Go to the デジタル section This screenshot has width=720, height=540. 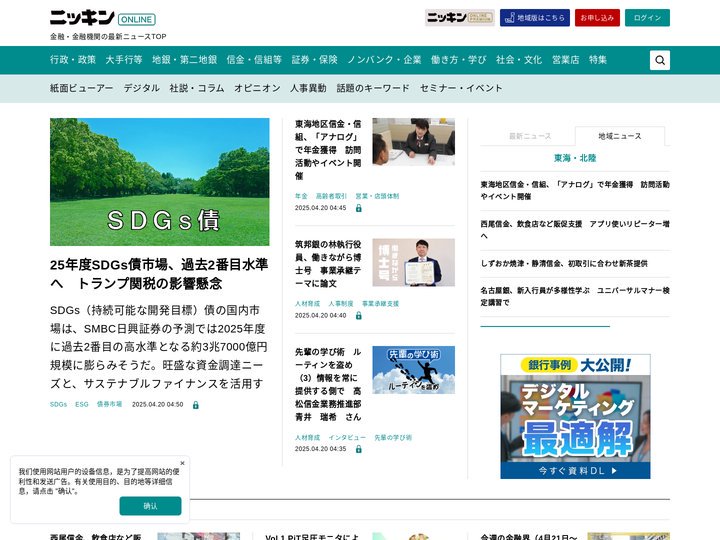coord(141,88)
